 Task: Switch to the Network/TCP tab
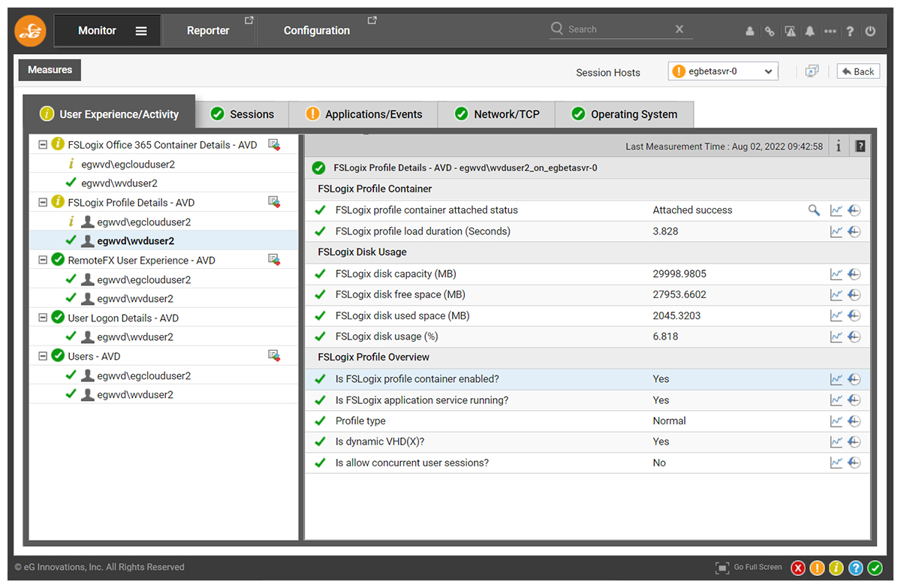[496, 114]
